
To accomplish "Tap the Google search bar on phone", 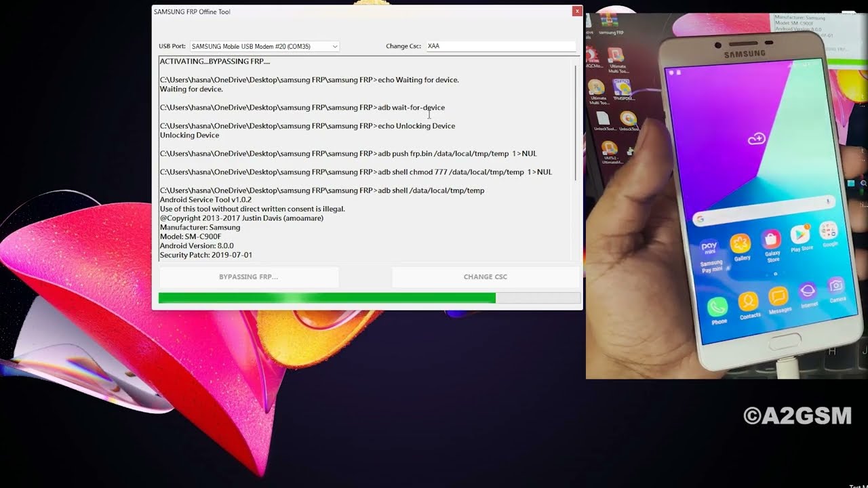I will [763, 210].
